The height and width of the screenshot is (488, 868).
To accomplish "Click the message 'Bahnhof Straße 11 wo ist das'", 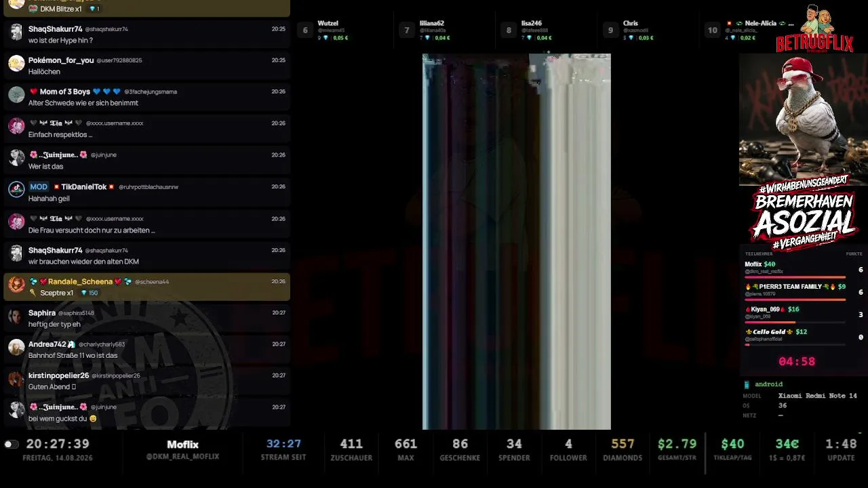I will pyautogui.click(x=73, y=355).
